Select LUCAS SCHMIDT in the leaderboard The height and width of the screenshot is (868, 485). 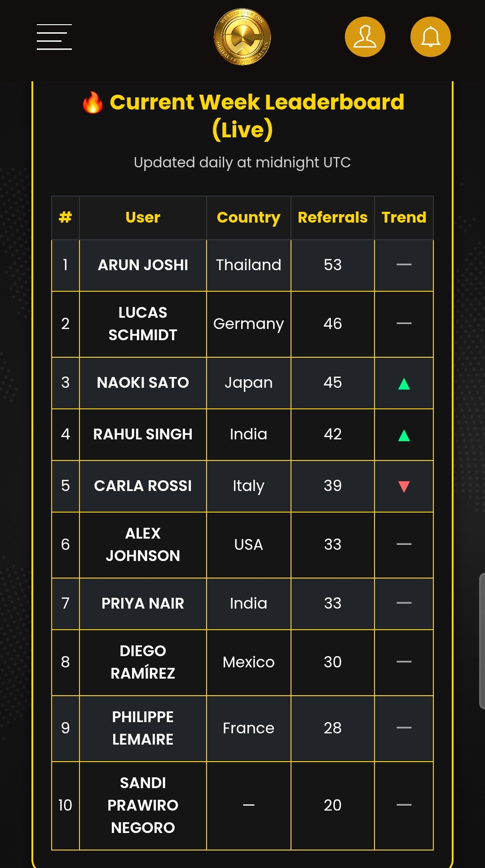click(x=143, y=324)
